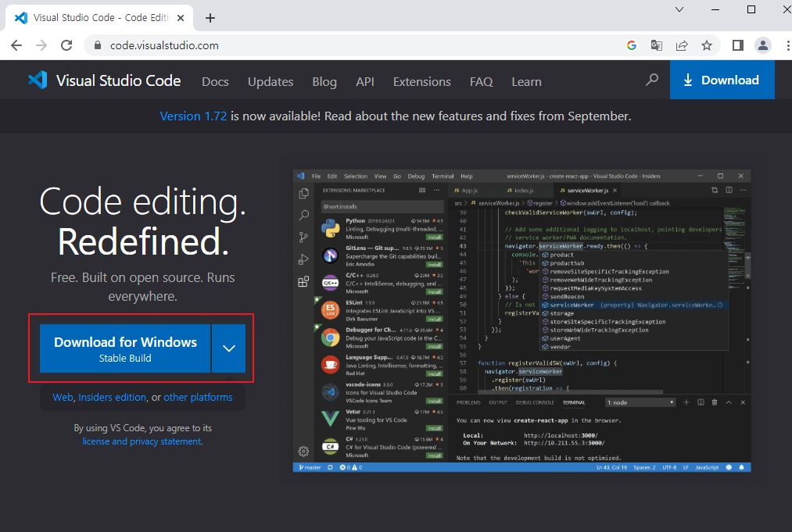Open the Learn navigation item
Viewport: 792px width, 532px height.
[526, 82]
